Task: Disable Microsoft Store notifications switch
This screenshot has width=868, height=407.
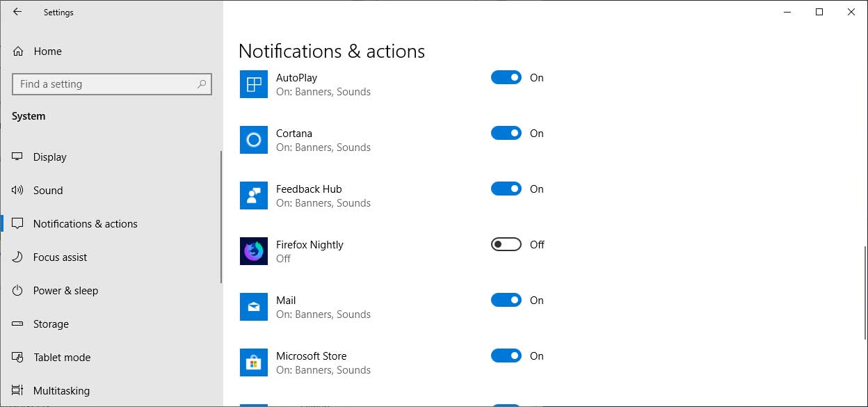Action: [x=506, y=356]
